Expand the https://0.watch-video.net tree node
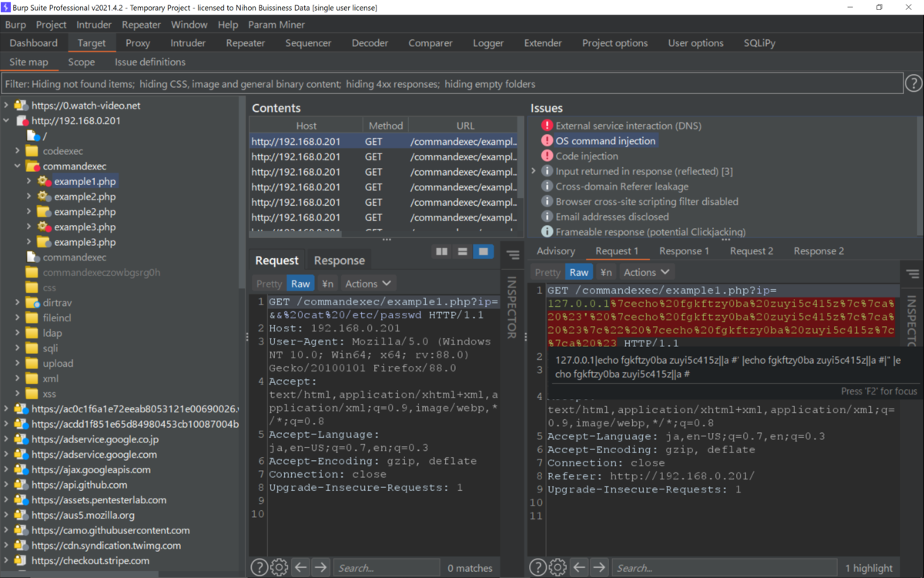The height and width of the screenshot is (578, 924). [7, 106]
